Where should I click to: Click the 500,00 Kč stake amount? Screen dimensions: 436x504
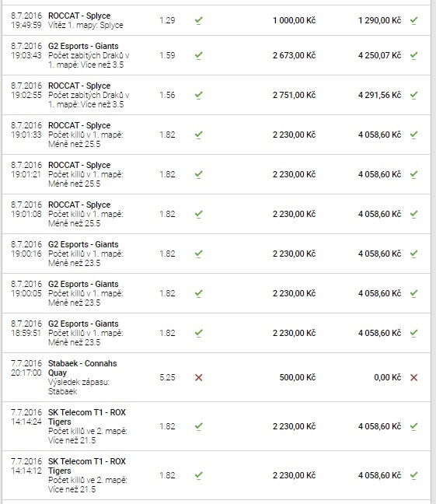298,377
